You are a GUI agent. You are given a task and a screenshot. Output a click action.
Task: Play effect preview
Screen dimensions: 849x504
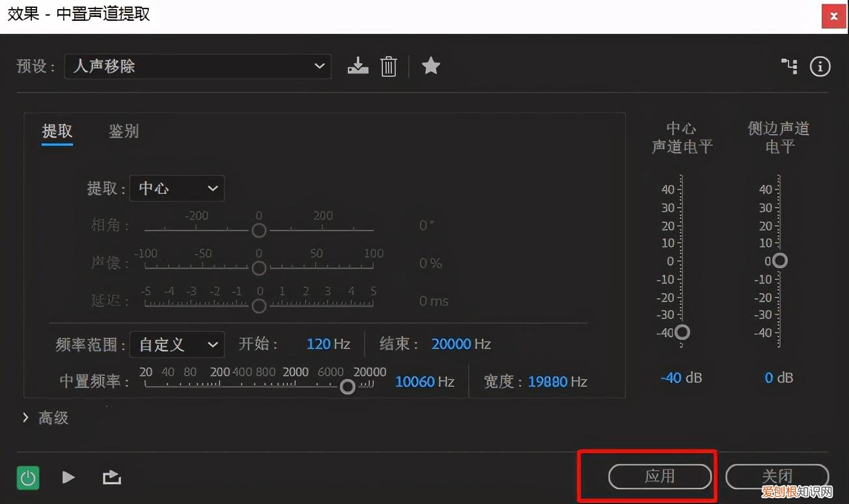[68, 477]
